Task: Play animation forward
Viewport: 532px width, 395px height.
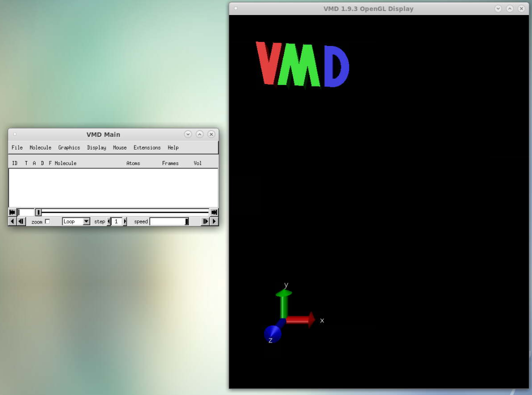Action: pos(214,221)
